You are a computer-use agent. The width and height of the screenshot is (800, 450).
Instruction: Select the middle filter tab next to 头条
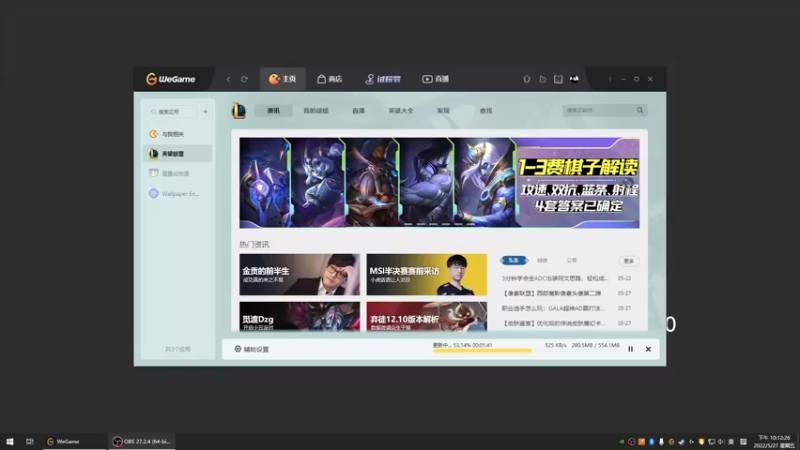tap(542, 261)
